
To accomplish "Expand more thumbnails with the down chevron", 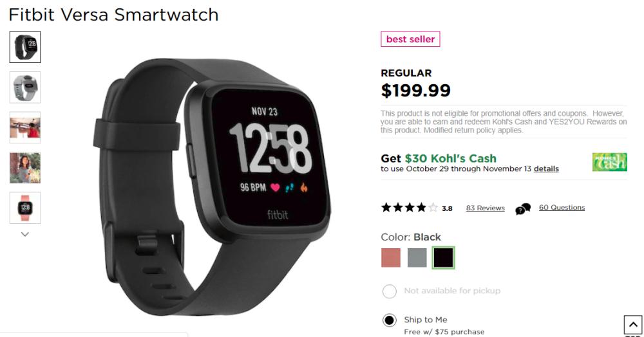I will pos(25,234).
